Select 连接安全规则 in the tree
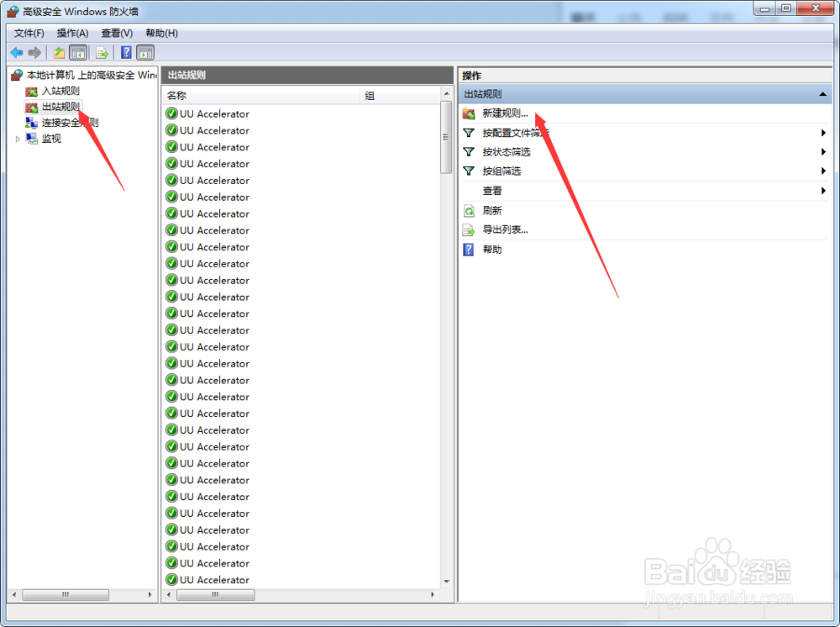 coord(71,122)
